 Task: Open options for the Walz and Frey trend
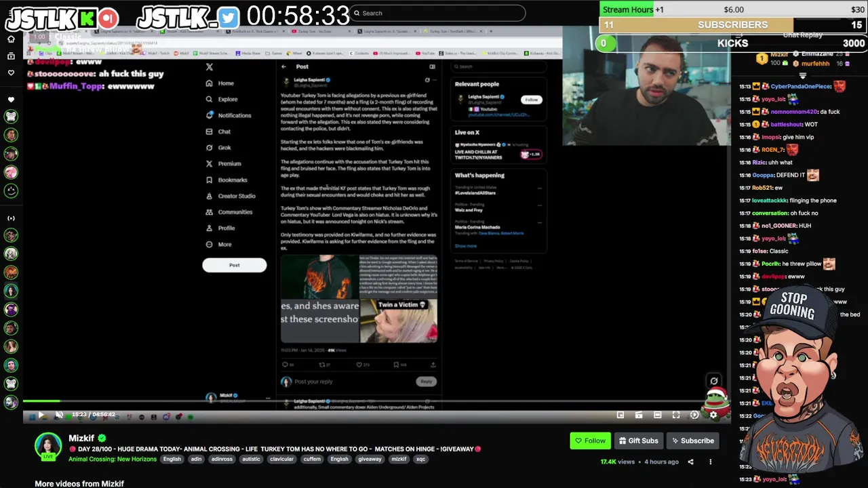click(x=540, y=207)
